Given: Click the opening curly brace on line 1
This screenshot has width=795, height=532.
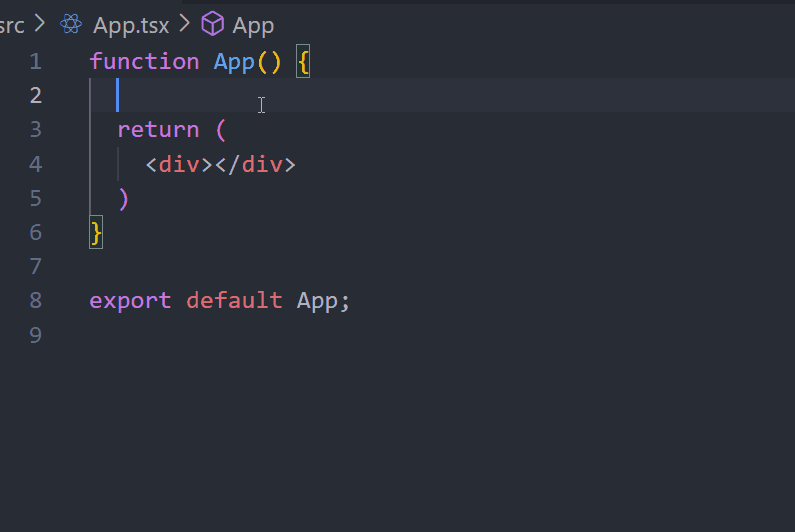Looking at the screenshot, I should pyautogui.click(x=304, y=62).
